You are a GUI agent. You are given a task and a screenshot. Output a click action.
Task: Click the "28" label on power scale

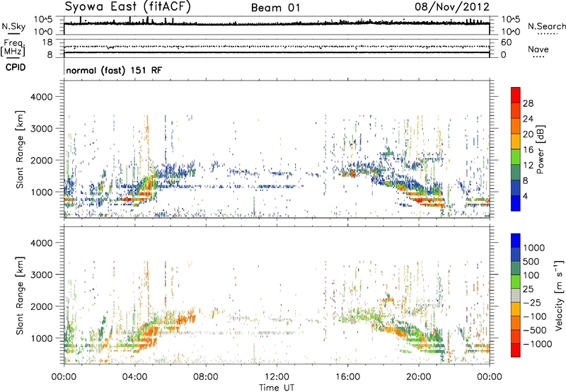528,103
